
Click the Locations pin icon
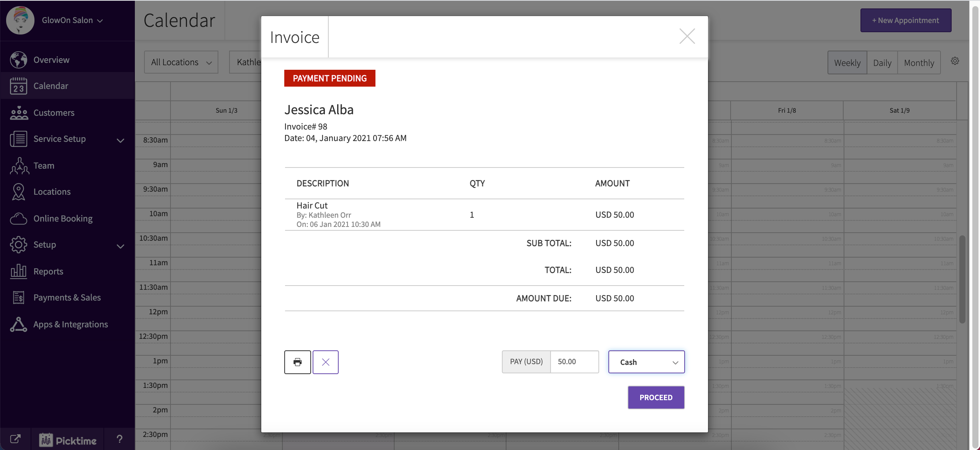click(18, 191)
